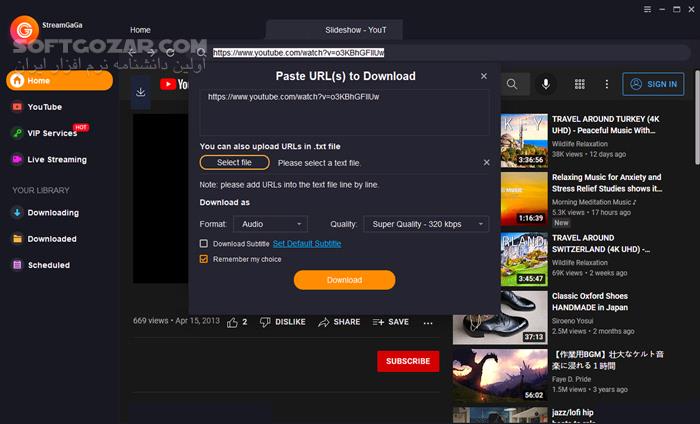The height and width of the screenshot is (424, 700).
Task: Click the orange Download button
Action: pyautogui.click(x=344, y=280)
